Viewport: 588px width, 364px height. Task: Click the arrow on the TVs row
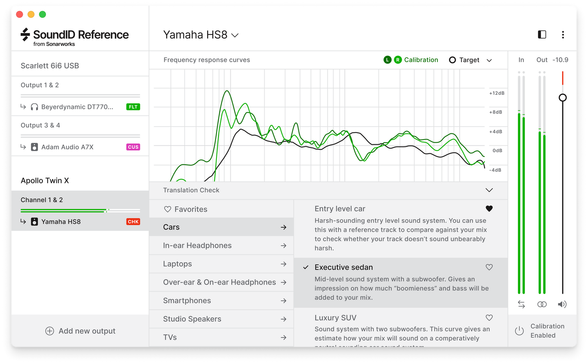pos(284,338)
